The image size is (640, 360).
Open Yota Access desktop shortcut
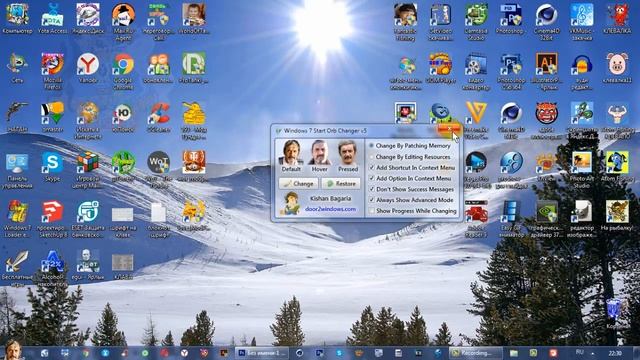pyautogui.click(x=53, y=18)
